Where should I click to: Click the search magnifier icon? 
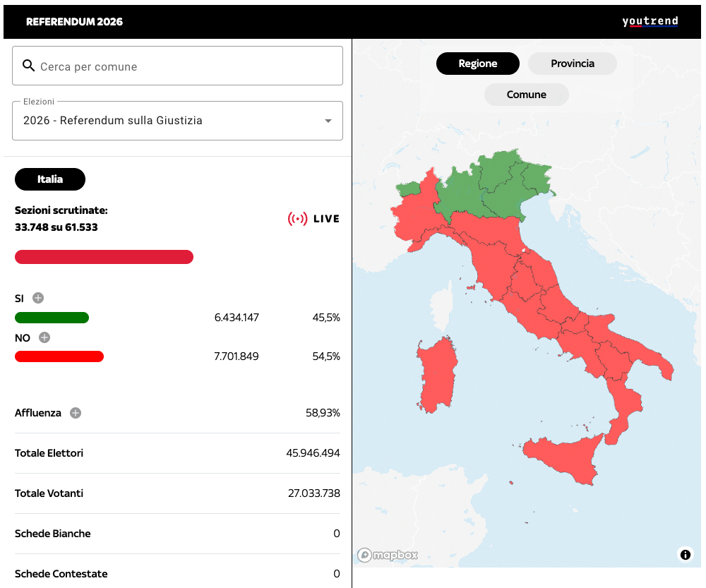pos(28,66)
